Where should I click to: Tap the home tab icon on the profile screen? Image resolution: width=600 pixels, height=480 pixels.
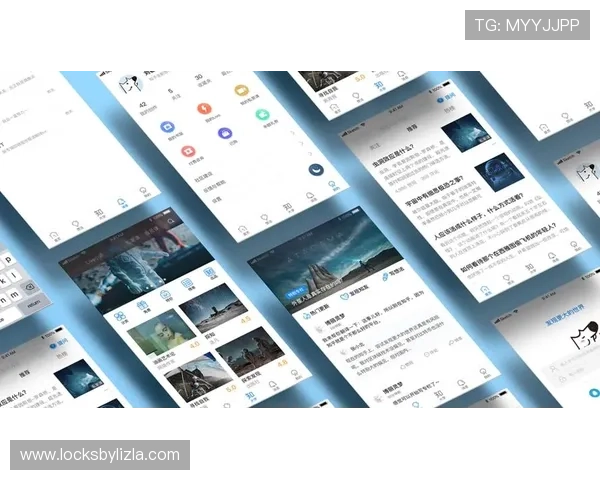coord(243,230)
